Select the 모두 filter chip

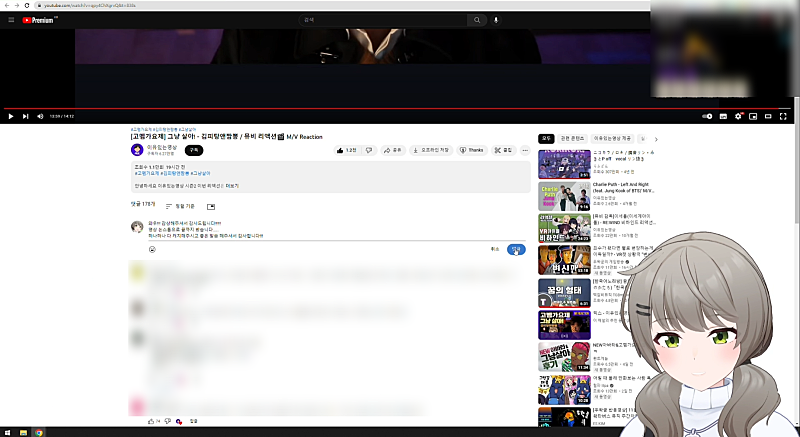(x=546, y=139)
